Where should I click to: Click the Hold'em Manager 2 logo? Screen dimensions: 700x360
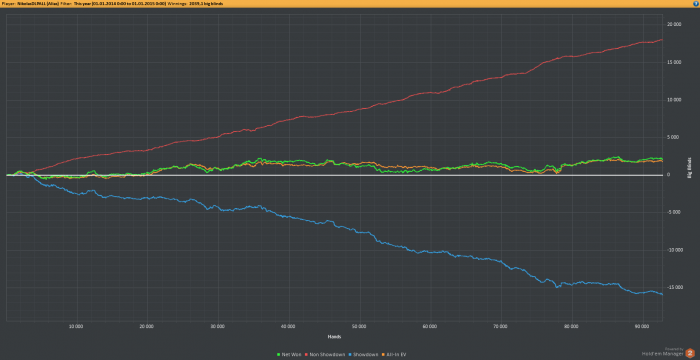[689, 353]
